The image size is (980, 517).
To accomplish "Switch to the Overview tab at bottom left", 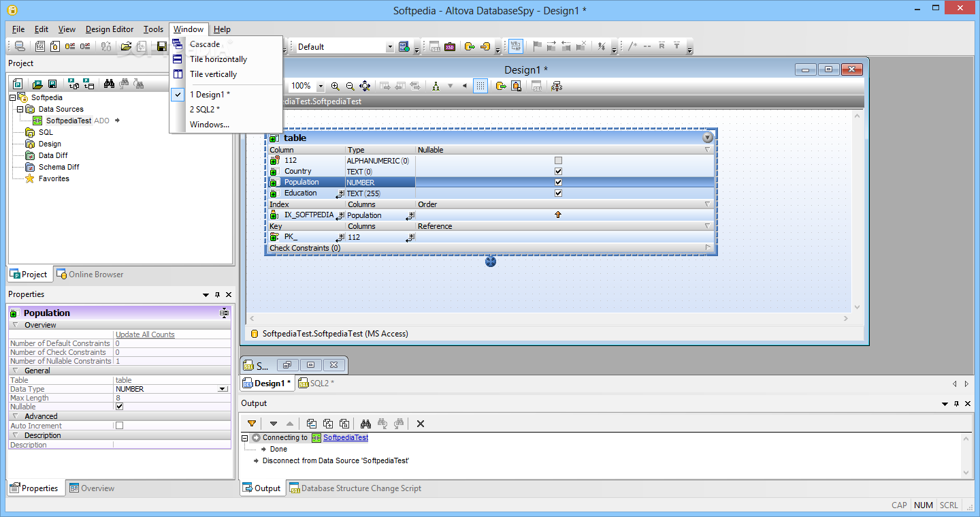I will (91, 488).
